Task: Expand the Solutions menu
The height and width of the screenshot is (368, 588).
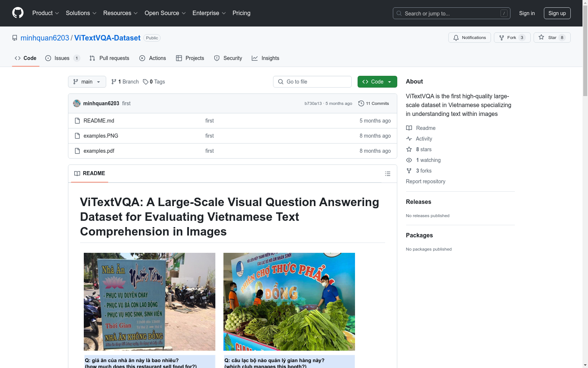Action: [81, 13]
